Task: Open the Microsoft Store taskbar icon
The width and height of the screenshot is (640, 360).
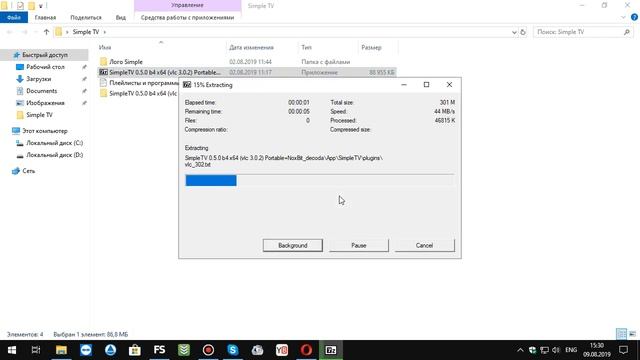Action: click(135, 350)
